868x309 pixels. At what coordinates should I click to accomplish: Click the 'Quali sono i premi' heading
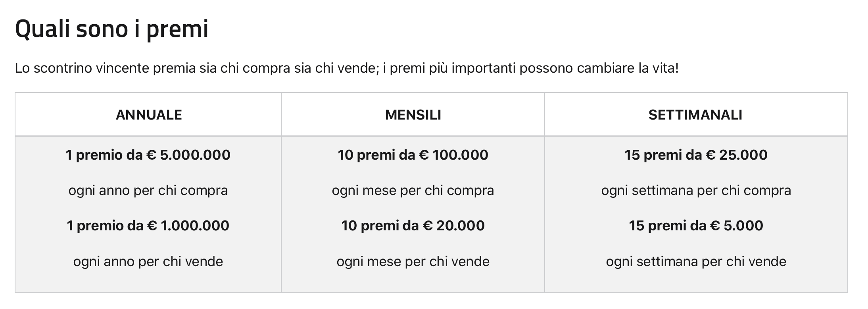[111, 29]
